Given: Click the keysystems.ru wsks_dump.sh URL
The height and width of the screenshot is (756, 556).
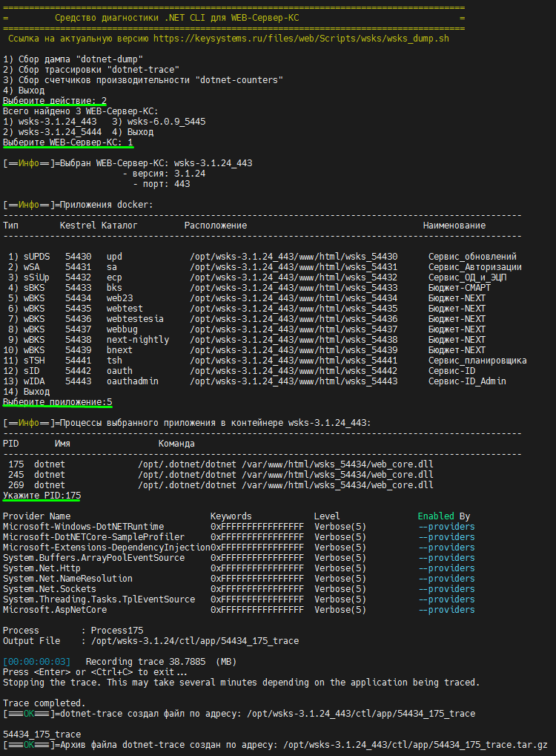Looking at the screenshot, I should coord(301,39).
